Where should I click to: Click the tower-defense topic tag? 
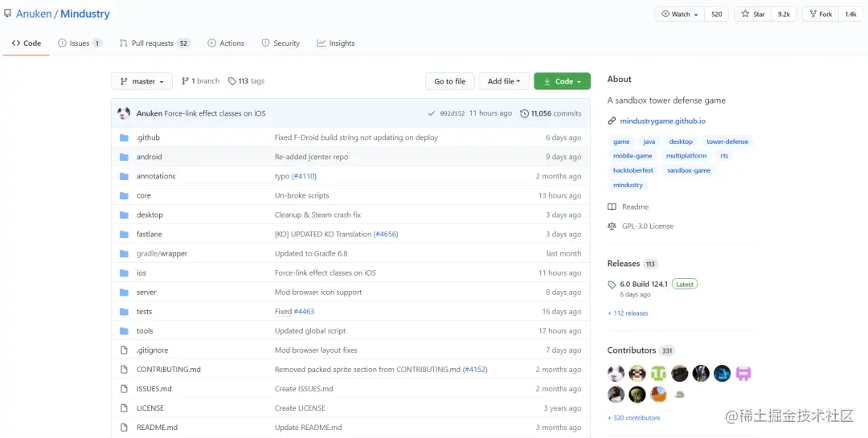tap(727, 141)
